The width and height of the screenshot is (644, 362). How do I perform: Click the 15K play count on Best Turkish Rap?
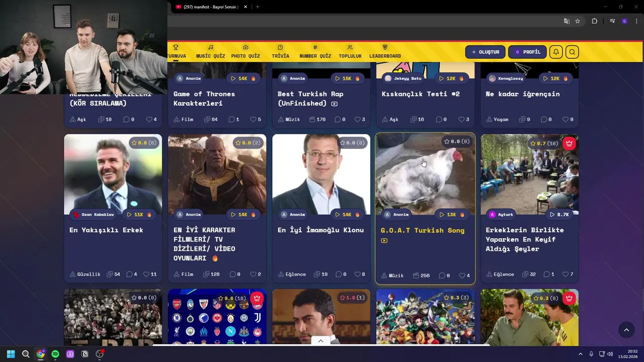coord(347,78)
